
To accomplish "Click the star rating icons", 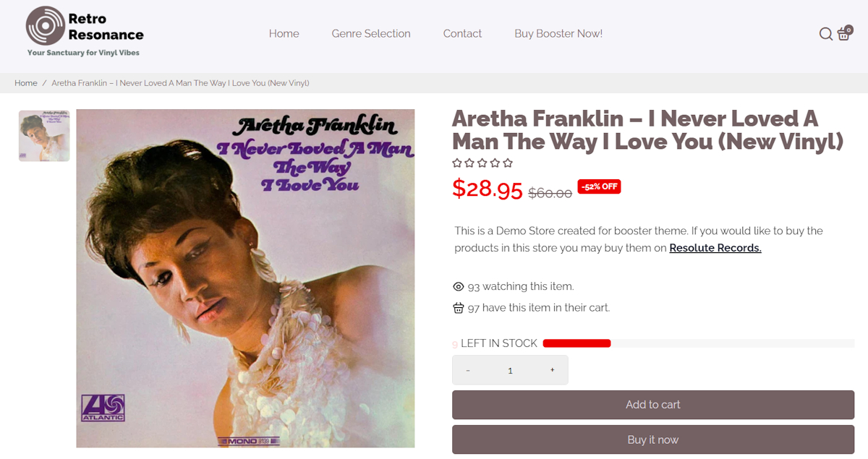I will [x=482, y=163].
